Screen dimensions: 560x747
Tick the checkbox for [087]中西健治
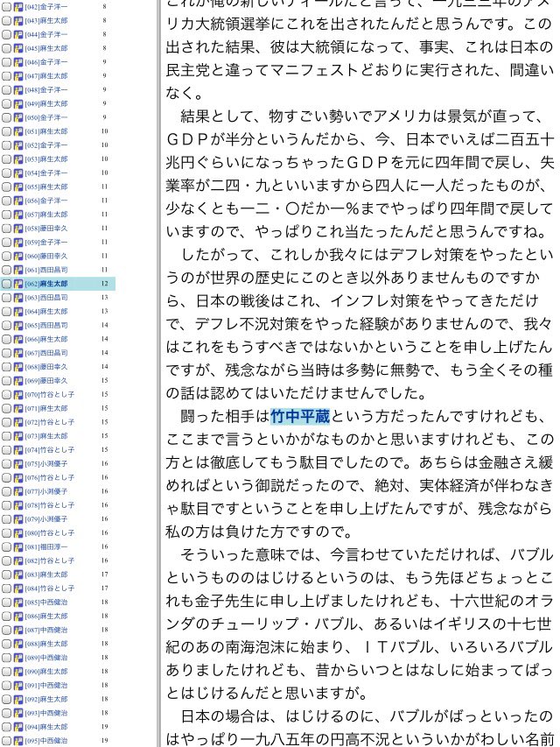[6, 630]
